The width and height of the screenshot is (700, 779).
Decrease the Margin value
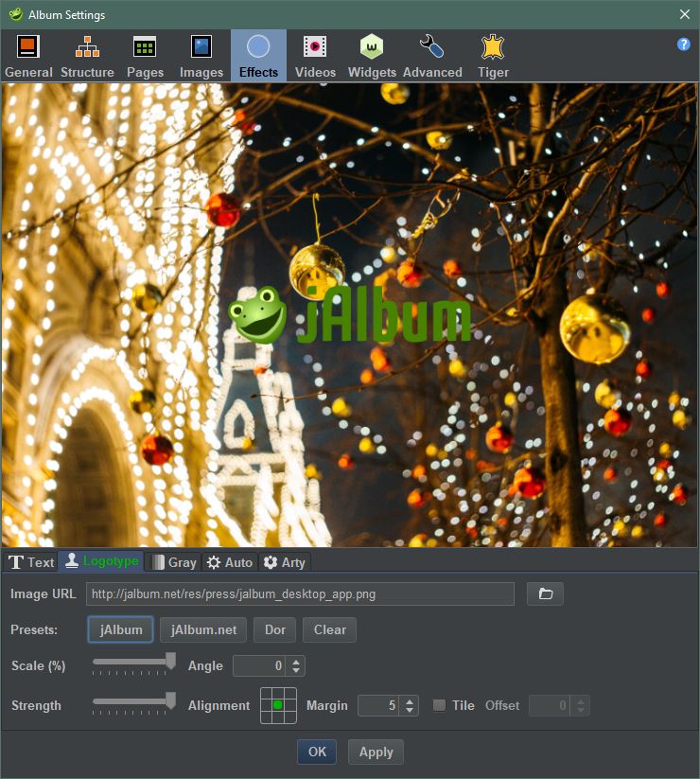tap(409, 711)
